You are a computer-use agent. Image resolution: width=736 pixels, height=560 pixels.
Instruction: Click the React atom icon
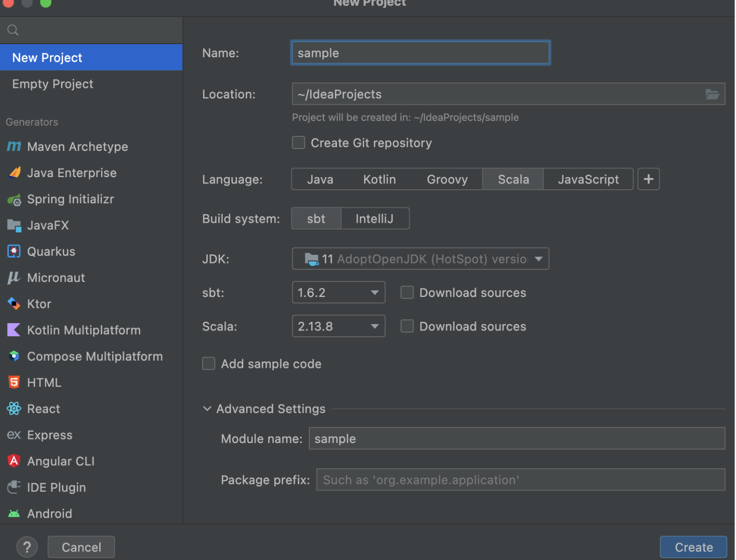14,409
